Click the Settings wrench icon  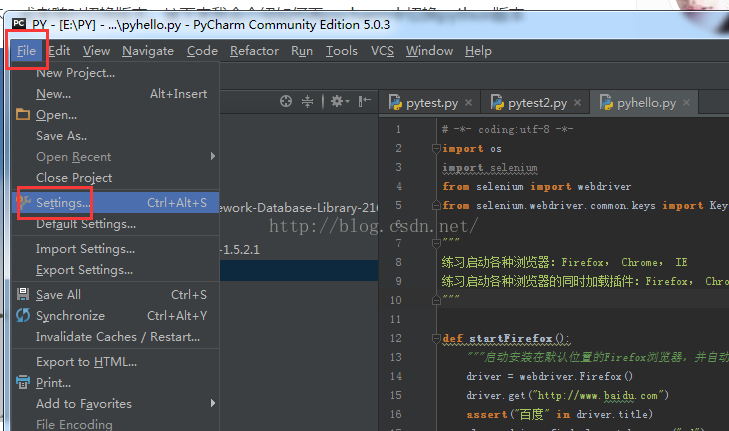(x=23, y=202)
